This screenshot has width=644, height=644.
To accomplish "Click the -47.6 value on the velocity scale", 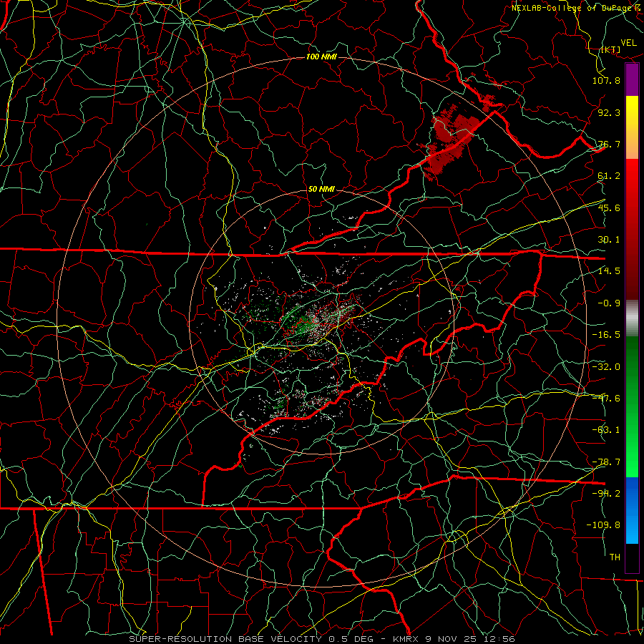I will (x=606, y=399).
